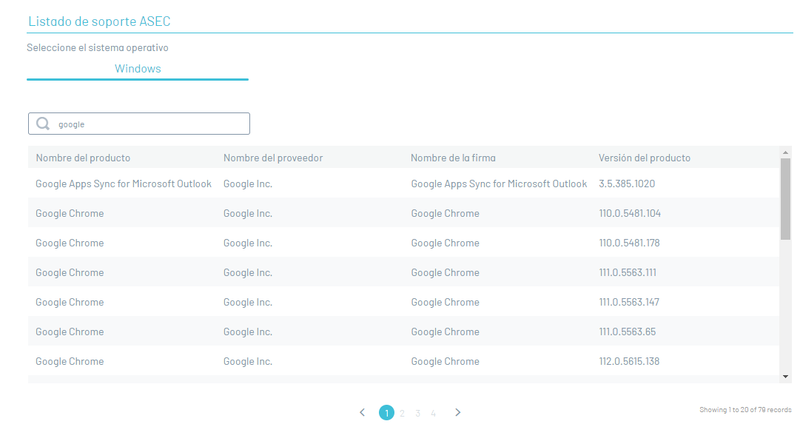Viewport: 800px width, 424px height.
Task: Click Google Chrome product in 110.0.5481.104 row
Action: coord(69,213)
